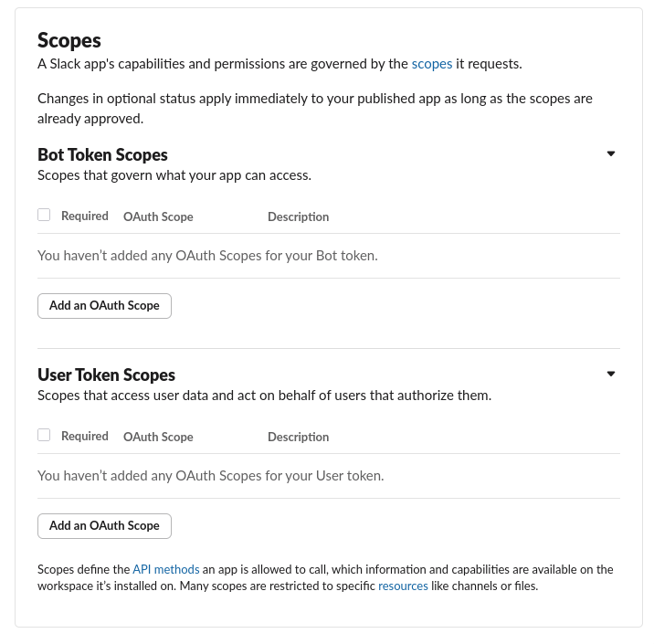Click the User Token Scopes heading
Viewport: 654px width, 644px height.
coord(106,375)
